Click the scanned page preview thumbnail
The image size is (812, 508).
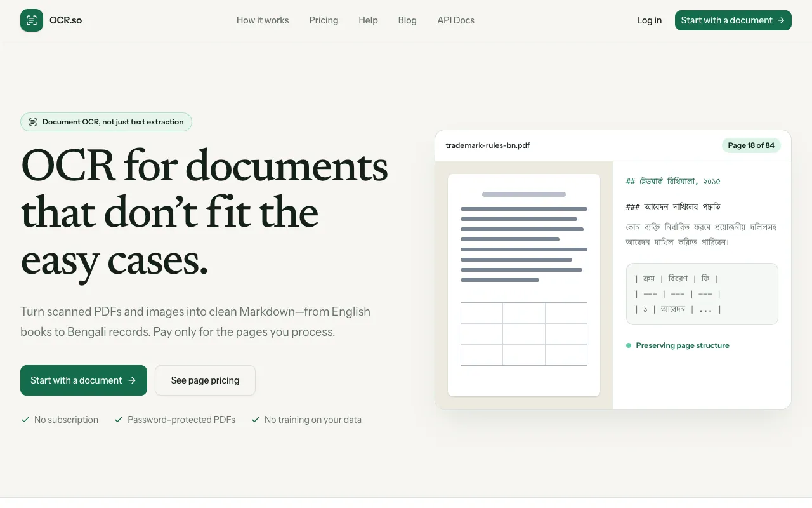point(524,285)
